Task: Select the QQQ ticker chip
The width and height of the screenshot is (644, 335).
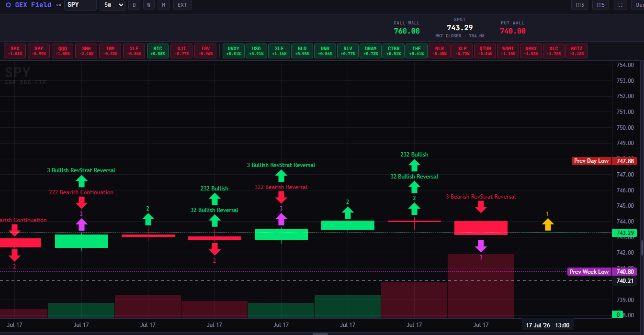Action: [63, 51]
